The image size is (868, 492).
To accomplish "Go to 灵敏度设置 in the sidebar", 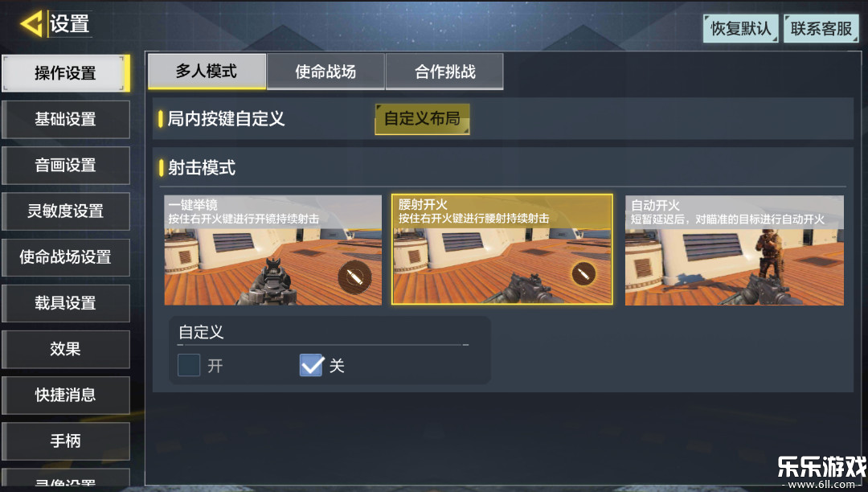I will (66, 211).
